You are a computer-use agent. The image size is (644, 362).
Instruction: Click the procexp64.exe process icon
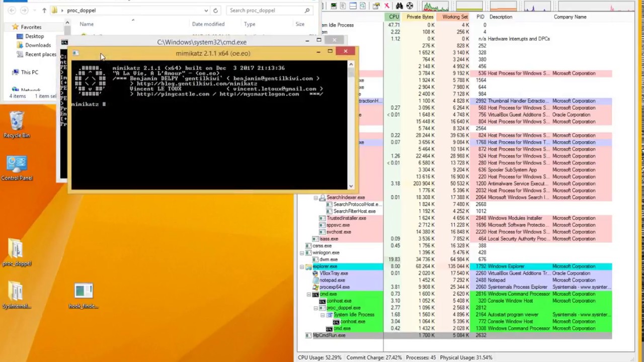(x=315, y=287)
